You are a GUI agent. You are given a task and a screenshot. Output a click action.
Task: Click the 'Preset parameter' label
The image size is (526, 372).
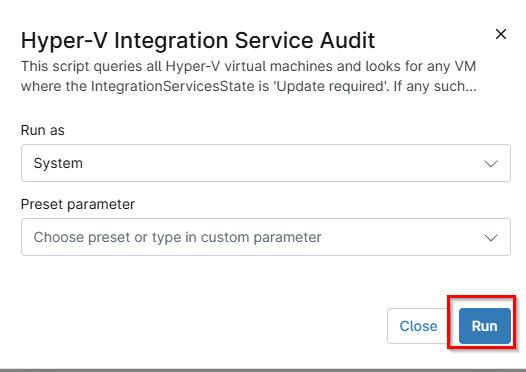(78, 204)
